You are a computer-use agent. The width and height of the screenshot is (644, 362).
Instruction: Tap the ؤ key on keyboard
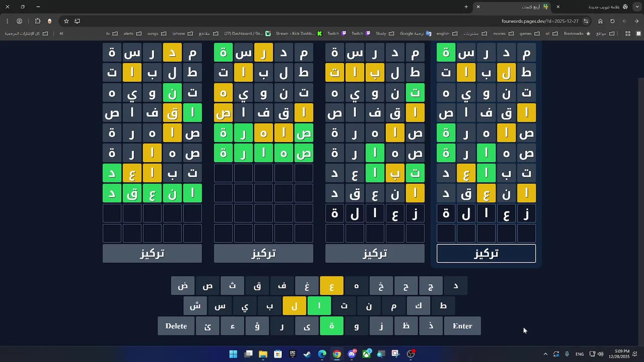pos(257,326)
